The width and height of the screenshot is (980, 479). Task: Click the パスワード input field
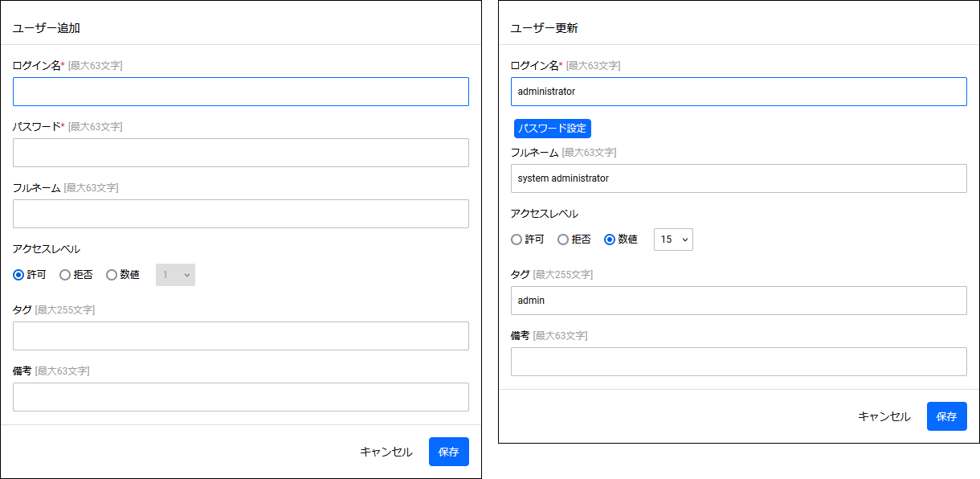241,153
